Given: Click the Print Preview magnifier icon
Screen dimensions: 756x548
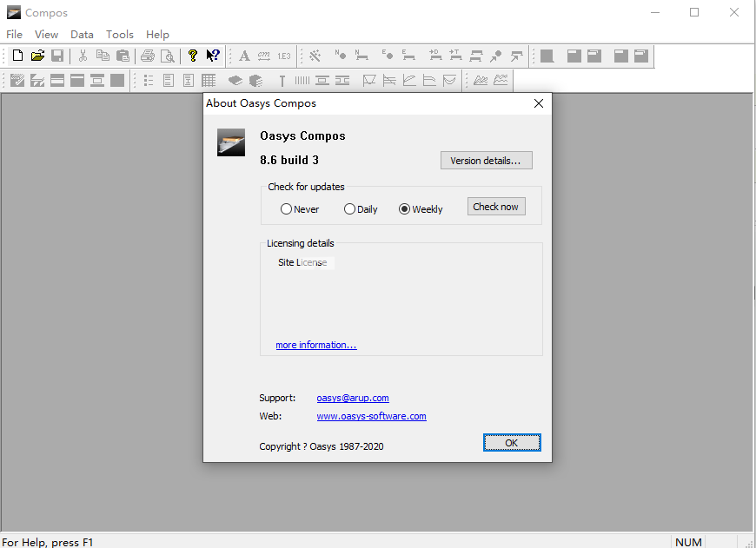Looking at the screenshot, I should pyautogui.click(x=168, y=56).
